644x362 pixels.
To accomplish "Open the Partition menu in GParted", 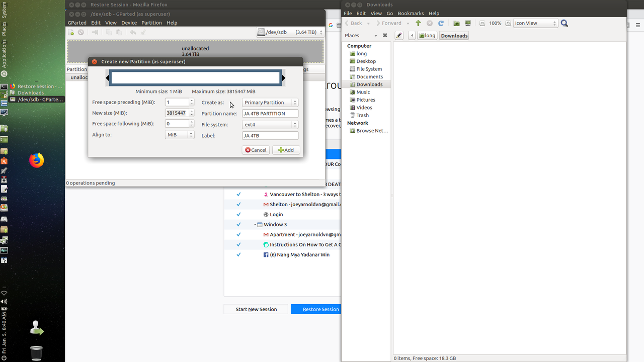I will (151, 23).
